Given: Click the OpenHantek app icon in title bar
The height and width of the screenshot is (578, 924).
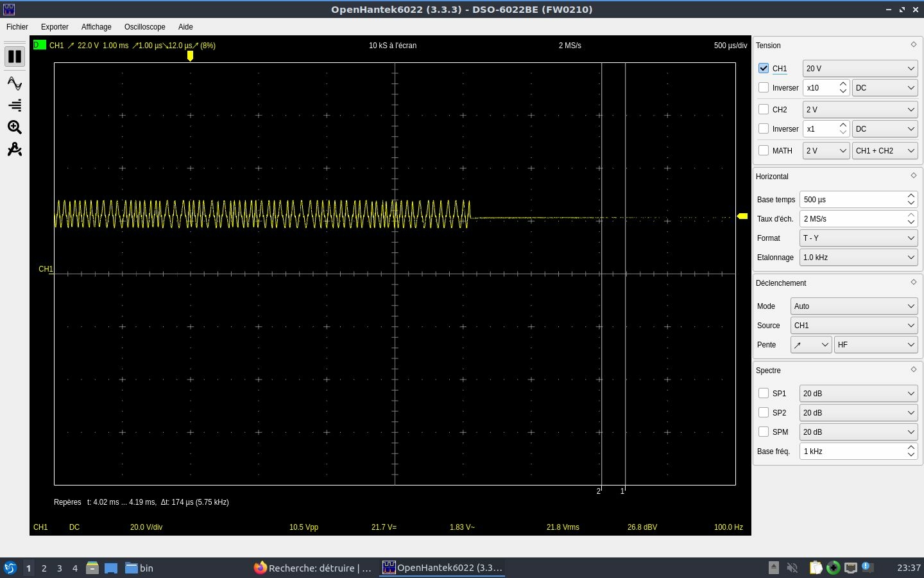Looking at the screenshot, I should pyautogui.click(x=8, y=10).
